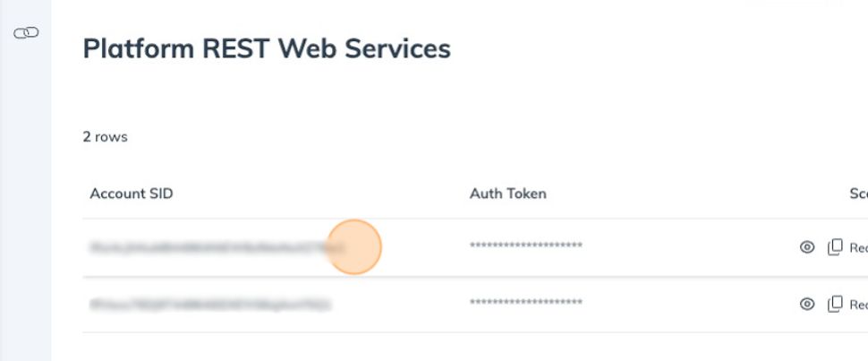Image resolution: width=868 pixels, height=361 pixels.
Task: Click the "2 rows" count label
Action: point(105,137)
